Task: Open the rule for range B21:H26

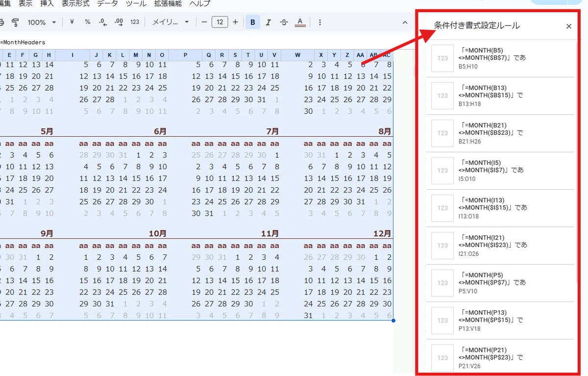Action: tap(500, 133)
